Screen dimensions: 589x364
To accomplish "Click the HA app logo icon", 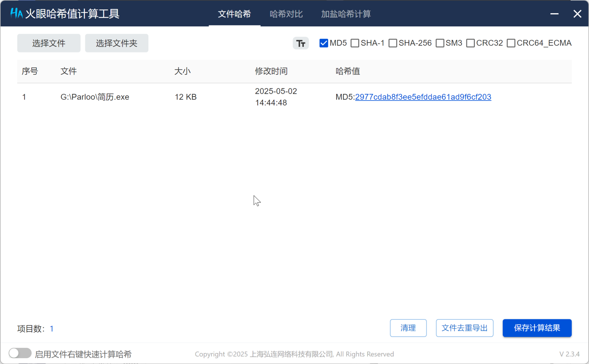I will pos(16,13).
